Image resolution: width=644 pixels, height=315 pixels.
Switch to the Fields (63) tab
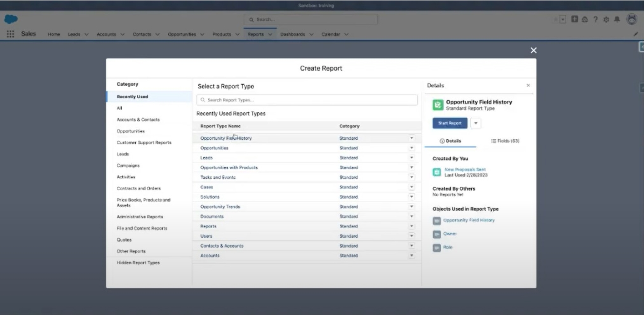coord(505,141)
